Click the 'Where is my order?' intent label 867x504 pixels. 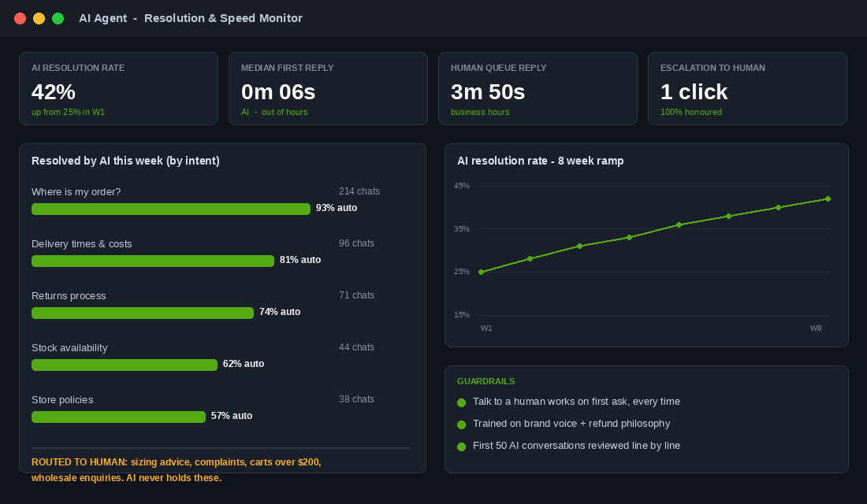tap(76, 192)
